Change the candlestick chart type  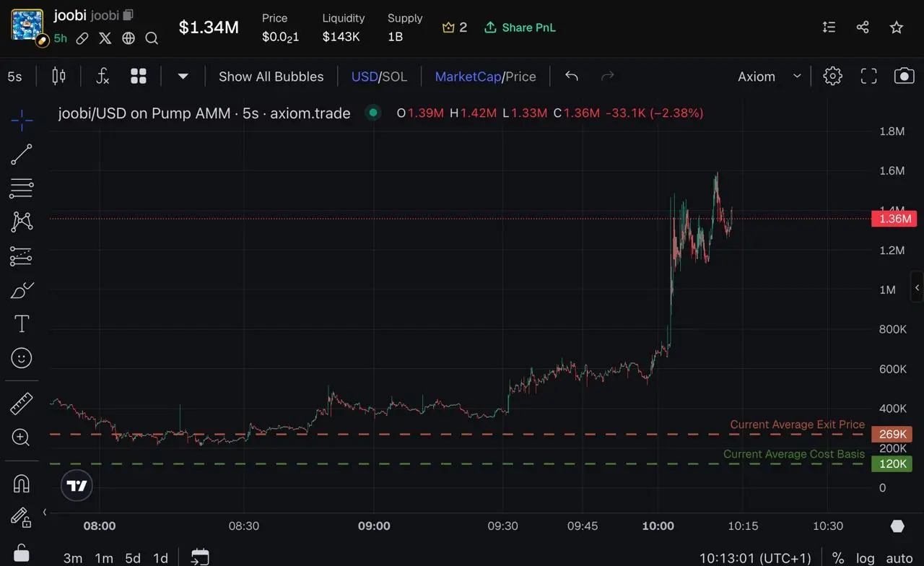58,77
